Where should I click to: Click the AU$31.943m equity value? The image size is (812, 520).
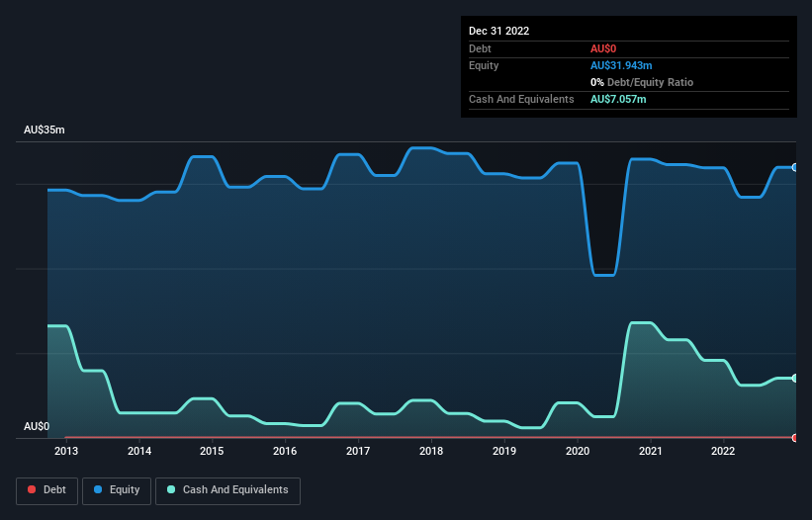pos(621,65)
